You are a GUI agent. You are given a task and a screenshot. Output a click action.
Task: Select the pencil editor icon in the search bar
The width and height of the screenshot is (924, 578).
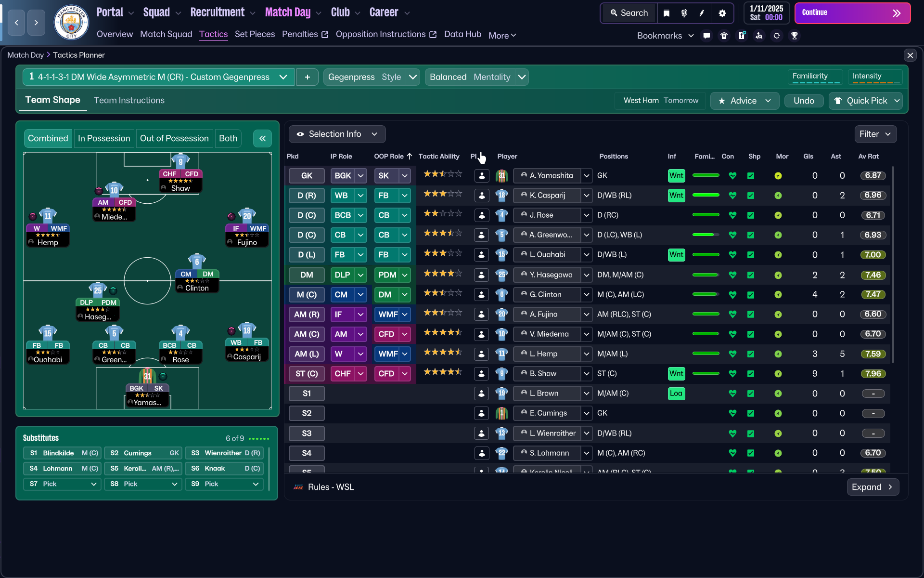pos(702,13)
